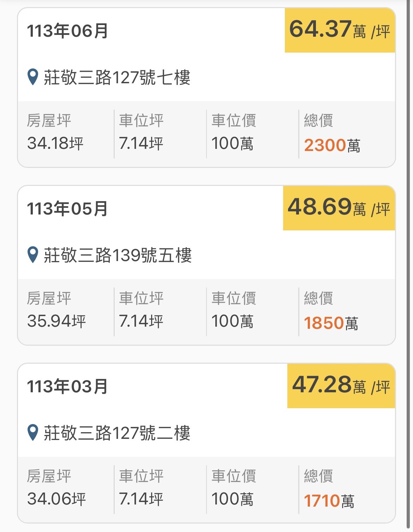
Task: Tap total price 1850萬
Action: (x=331, y=323)
